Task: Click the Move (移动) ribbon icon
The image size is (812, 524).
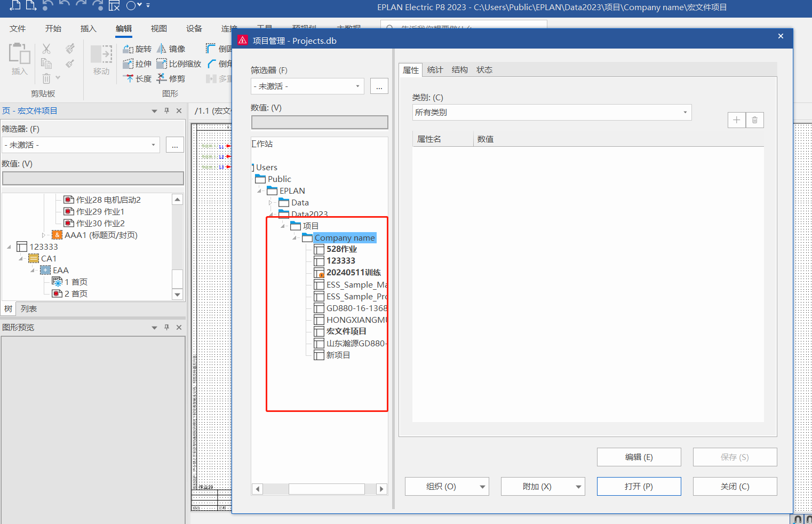Action: 101,54
